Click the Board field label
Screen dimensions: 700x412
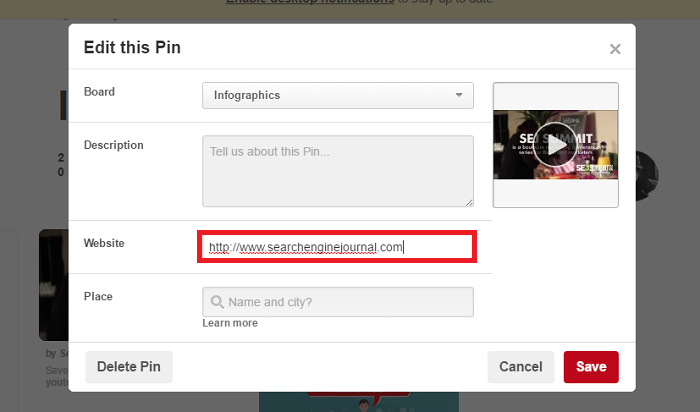pyautogui.click(x=100, y=92)
